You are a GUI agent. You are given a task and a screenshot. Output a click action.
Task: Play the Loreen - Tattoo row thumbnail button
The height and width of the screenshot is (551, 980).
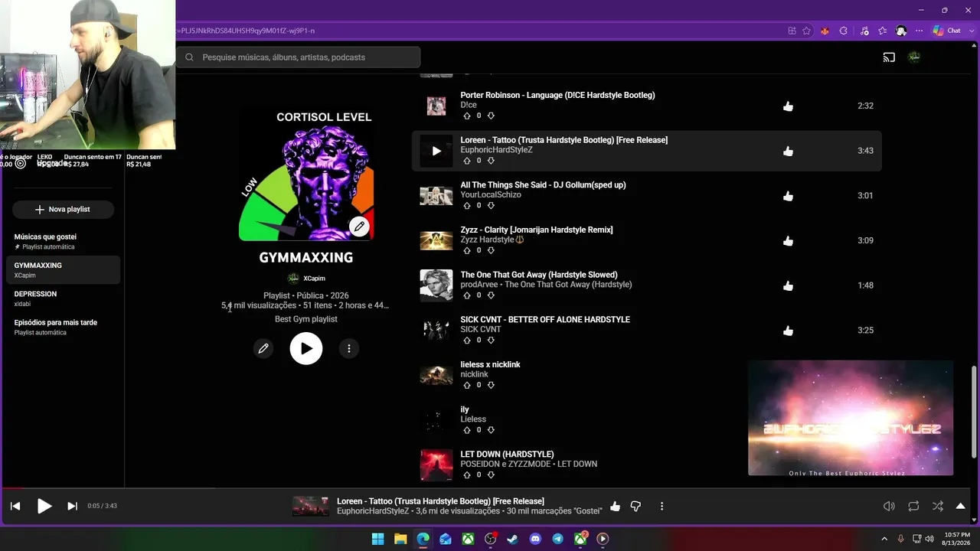tap(436, 152)
